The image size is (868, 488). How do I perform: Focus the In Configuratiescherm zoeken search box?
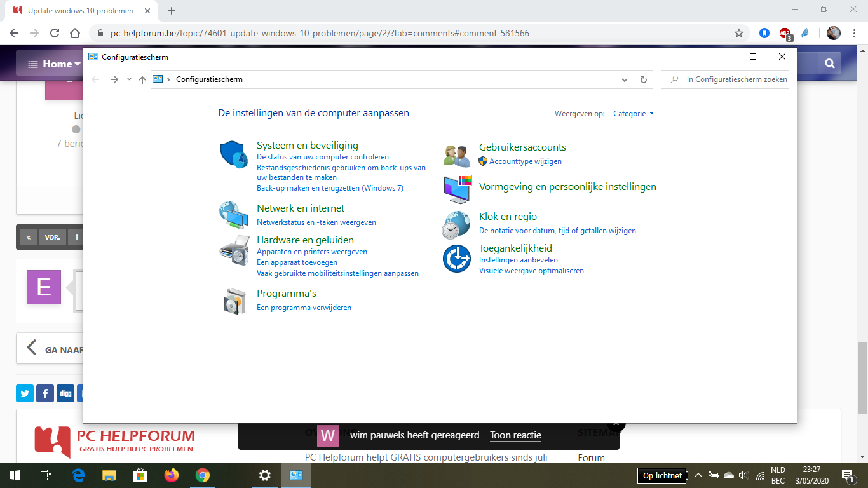point(725,79)
